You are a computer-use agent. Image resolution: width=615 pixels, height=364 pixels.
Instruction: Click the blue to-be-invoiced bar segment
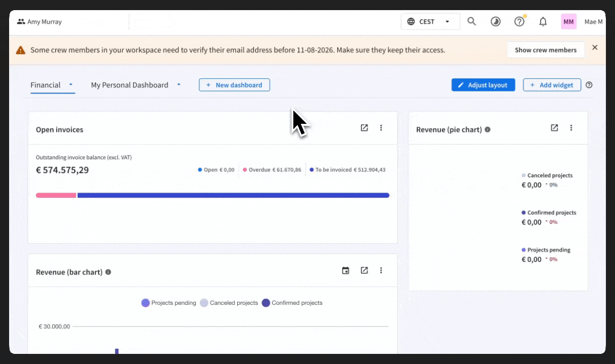tap(233, 195)
